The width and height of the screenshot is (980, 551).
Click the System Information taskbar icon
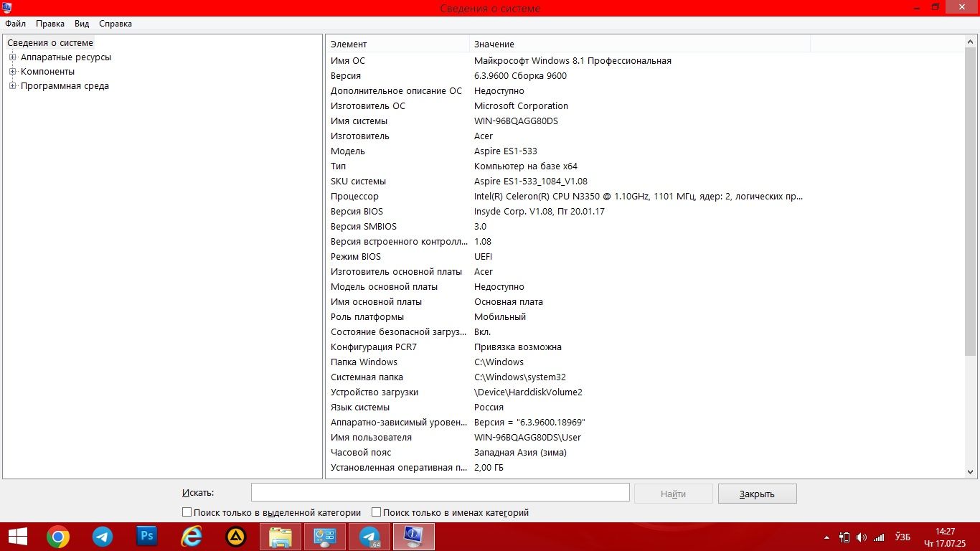[x=414, y=536]
